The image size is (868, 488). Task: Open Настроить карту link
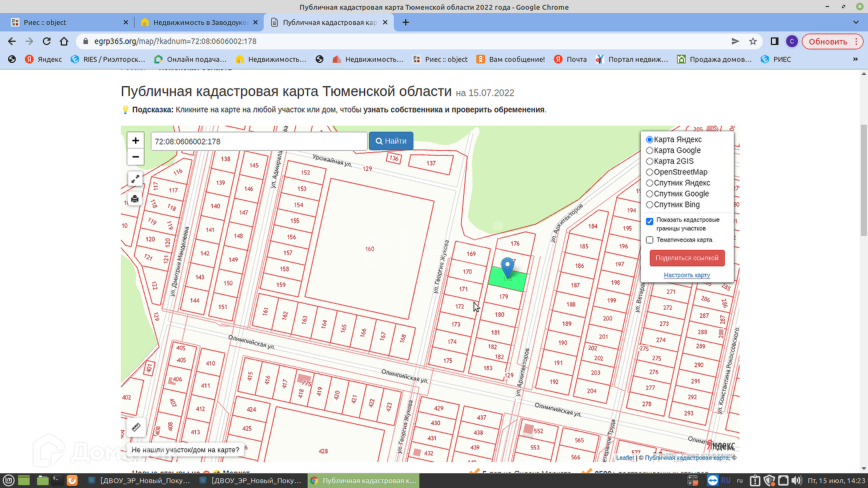coord(687,275)
